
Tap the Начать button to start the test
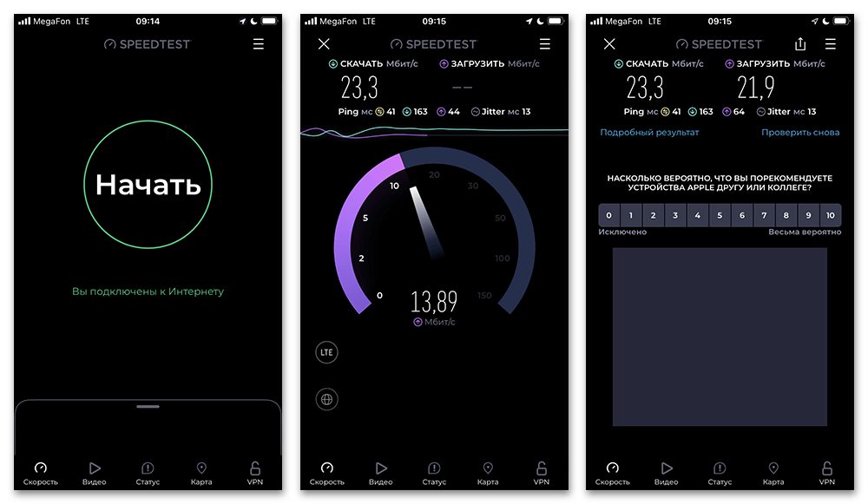click(x=148, y=184)
